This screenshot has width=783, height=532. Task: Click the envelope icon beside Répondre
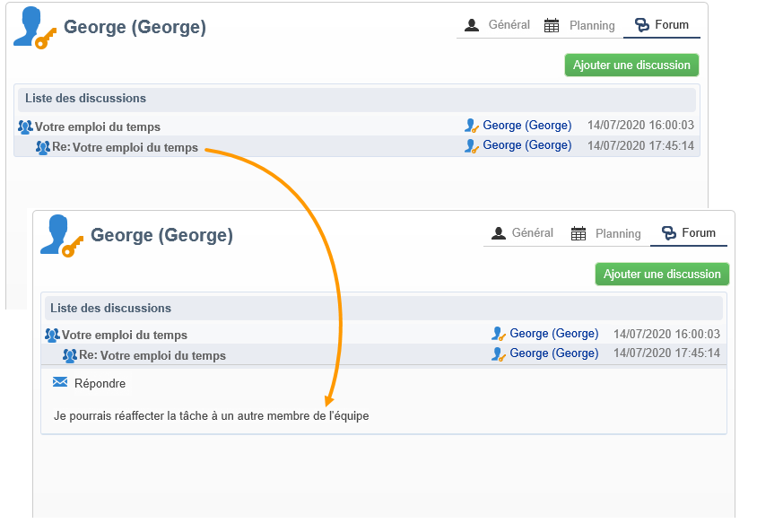coord(60,382)
